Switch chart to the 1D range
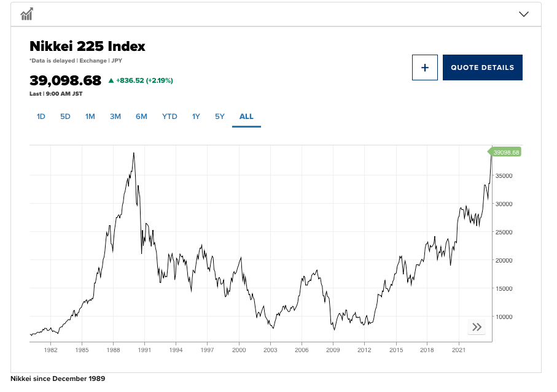557x392 pixels. tap(41, 117)
